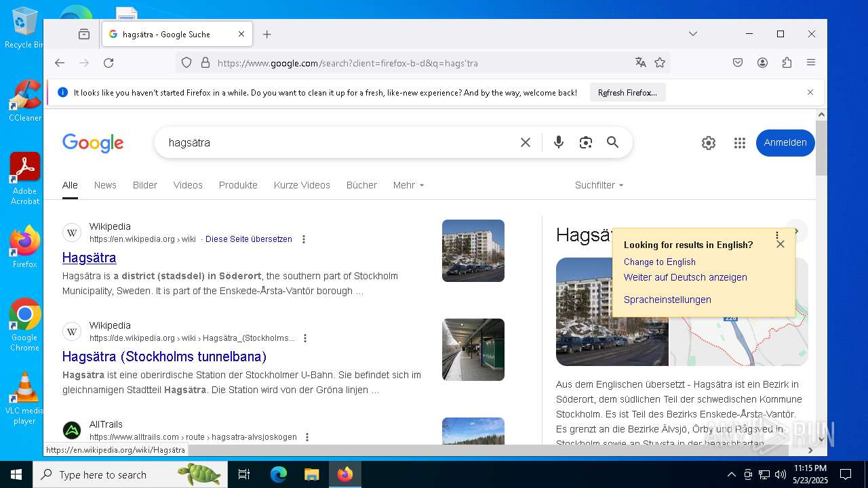Viewport: 868px width, 488px height.
Task: Go back one page in Firefox
Action: point(60,63)
